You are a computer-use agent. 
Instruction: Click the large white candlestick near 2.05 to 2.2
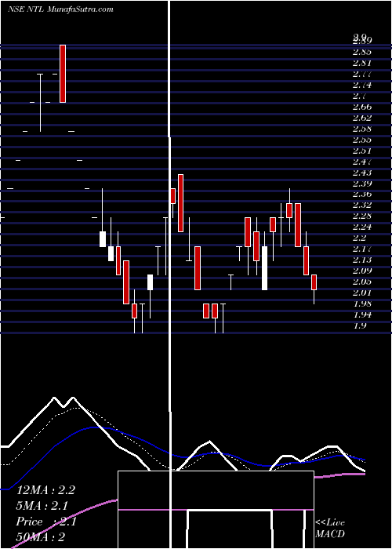[x=265, y=268]
